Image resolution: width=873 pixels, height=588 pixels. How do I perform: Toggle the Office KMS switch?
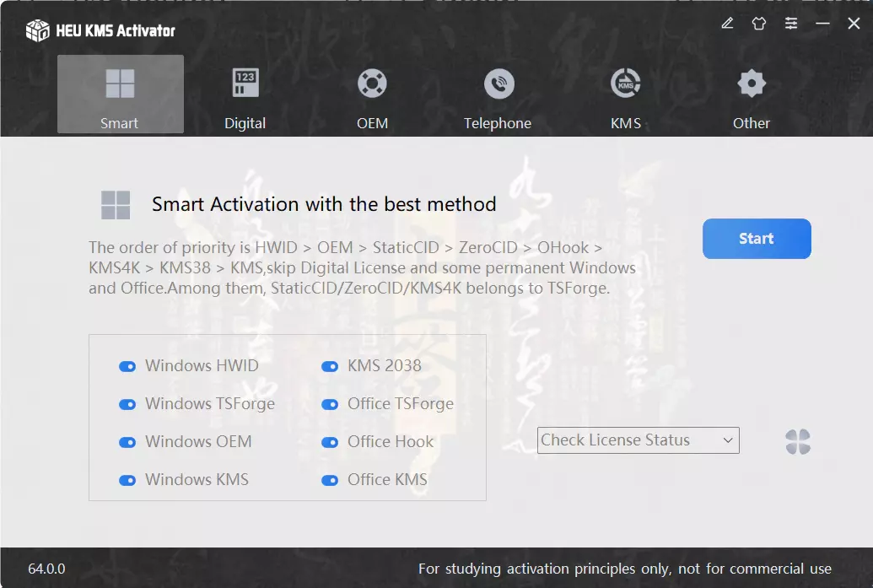[x=330, y=480]
